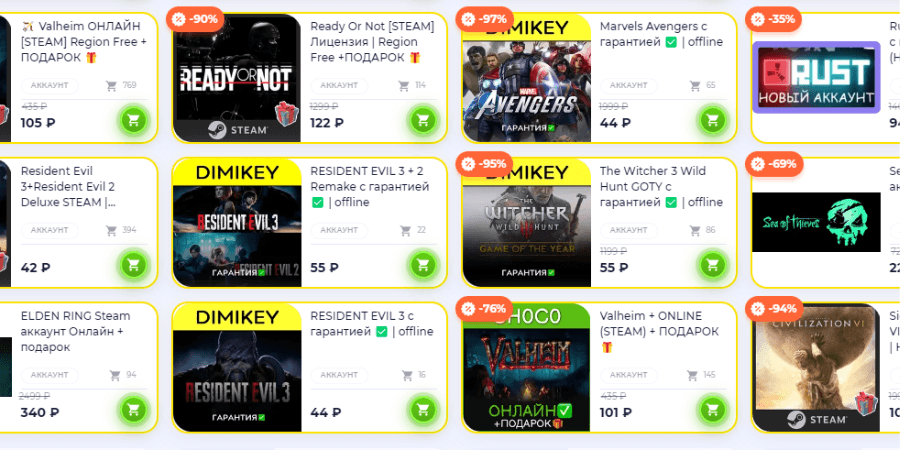The height and width of the screenshot is (450, 900).
Task: Add Witcher 3 GOTY to cart
Action: point(713,265)
